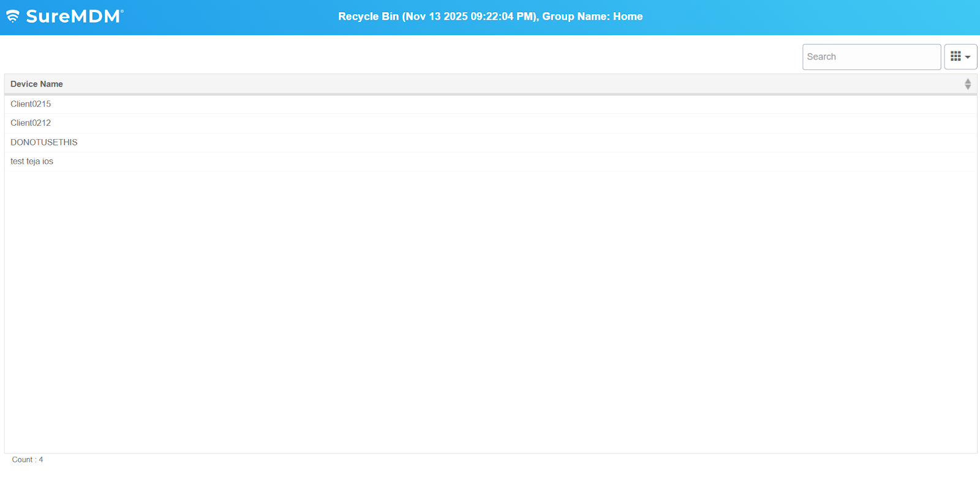Click the Count : 4 label
The image size is (980, 477).
28,460
